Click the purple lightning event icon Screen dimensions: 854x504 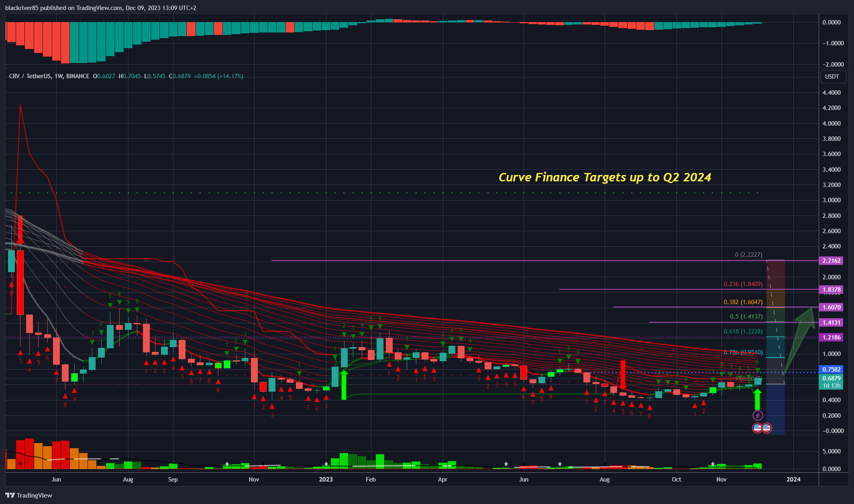(757, 415)
